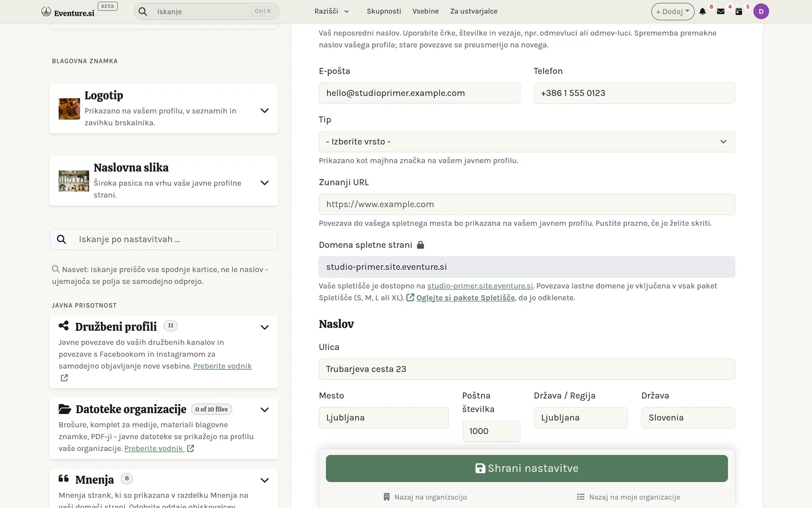Expand the Logotip card
The height and width of the screenshot is (508, 812).
[264, 111]
